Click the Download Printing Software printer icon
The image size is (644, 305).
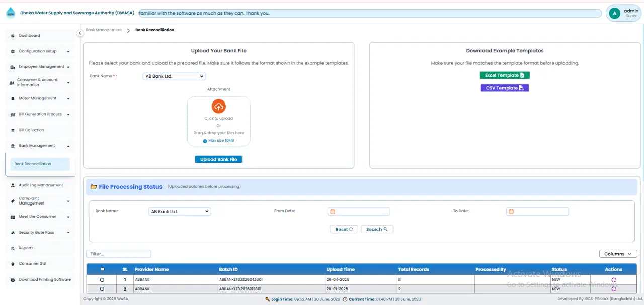click(13, 280)
